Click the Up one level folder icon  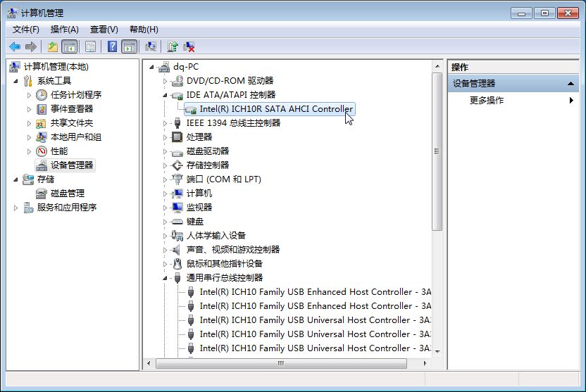53,46
